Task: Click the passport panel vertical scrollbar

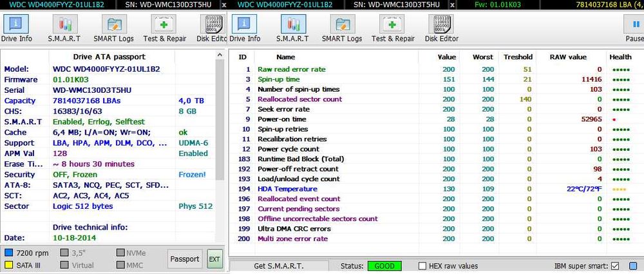Action: (220, 119)
